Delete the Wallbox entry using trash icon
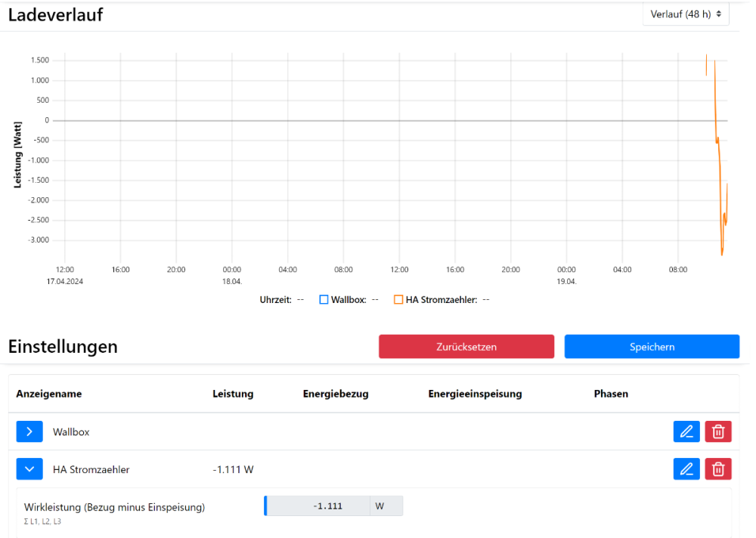Image resolution: width=756 pixels, height=538 pixels. coord(718,431)
